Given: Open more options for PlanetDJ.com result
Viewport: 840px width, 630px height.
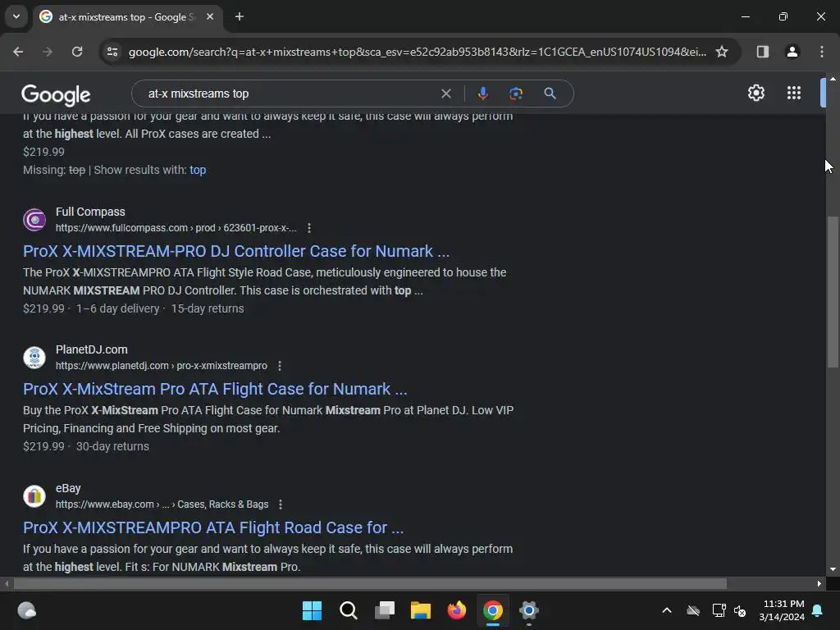Looking at the screenshot, I should click(x=280, y=366).
